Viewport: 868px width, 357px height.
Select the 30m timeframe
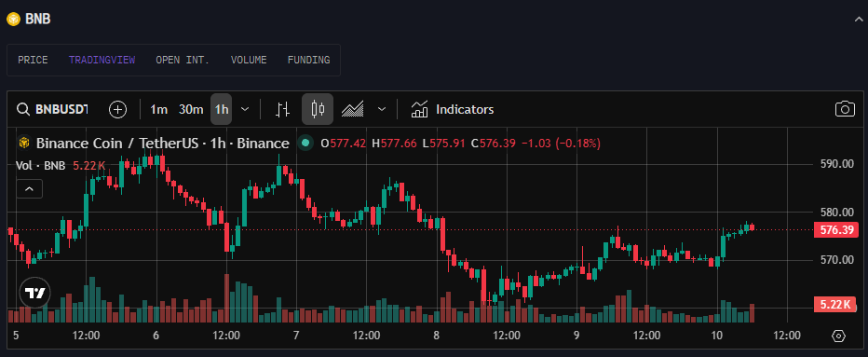(191, 109)
